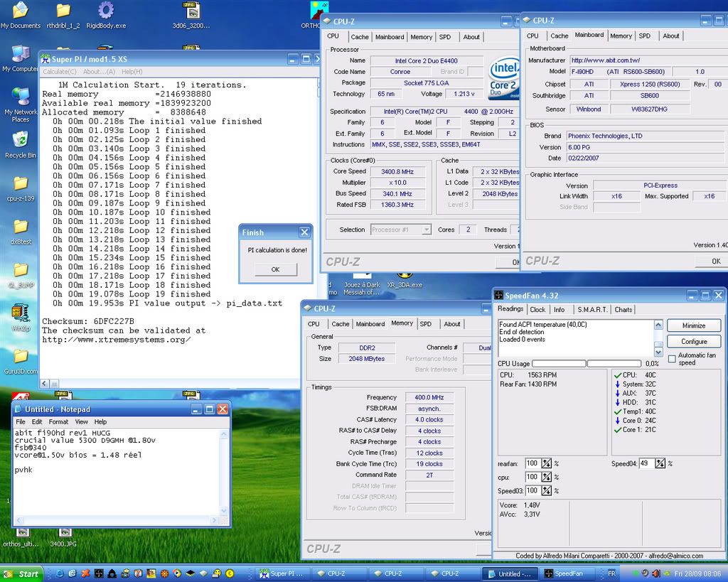Enable the Automatic fan speed checkbox
This screenshot has height=582, width=728.
click(x=672, y=359)
